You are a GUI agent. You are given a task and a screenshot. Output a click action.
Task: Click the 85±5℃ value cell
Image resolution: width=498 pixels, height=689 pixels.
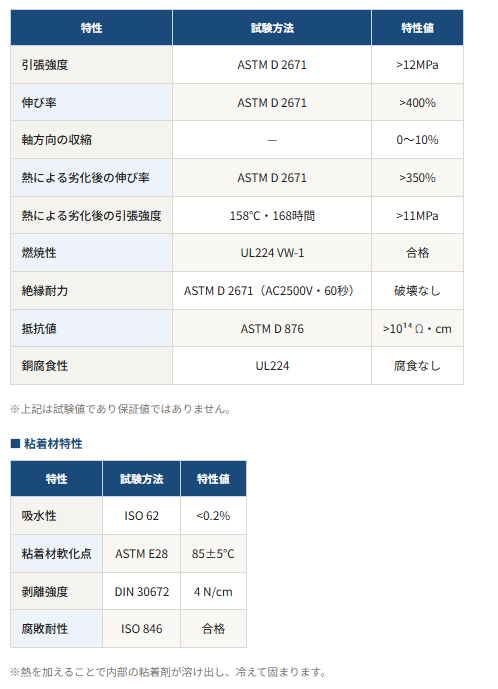[x=213, y=554]
